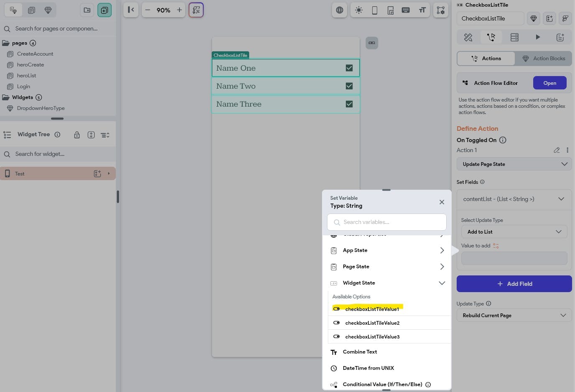Open the Add to List dropdown
The image size is (575, 392).
514,232
